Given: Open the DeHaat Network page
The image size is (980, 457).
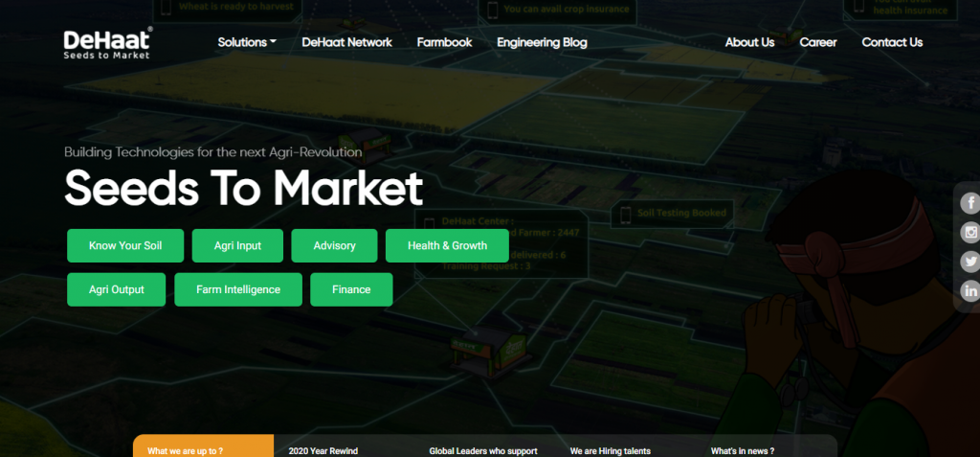Looking at the screenshot, I should coord(346,42).
